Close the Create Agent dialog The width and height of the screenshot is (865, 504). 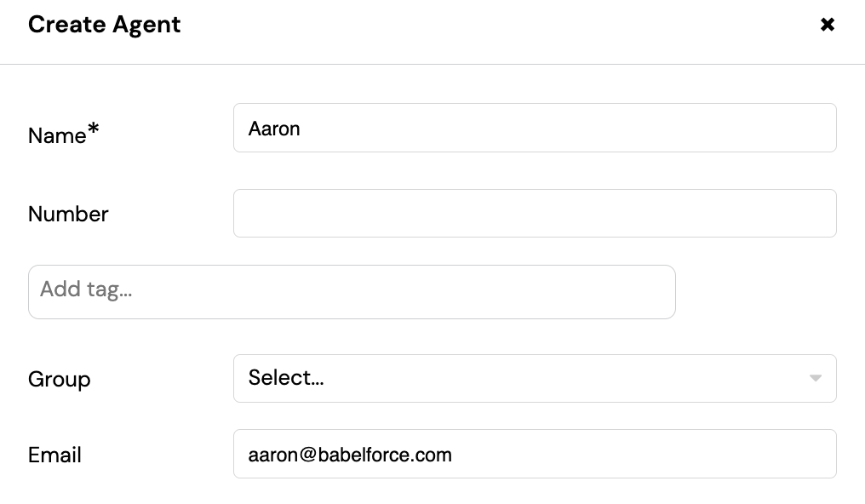tap(827, 24)
